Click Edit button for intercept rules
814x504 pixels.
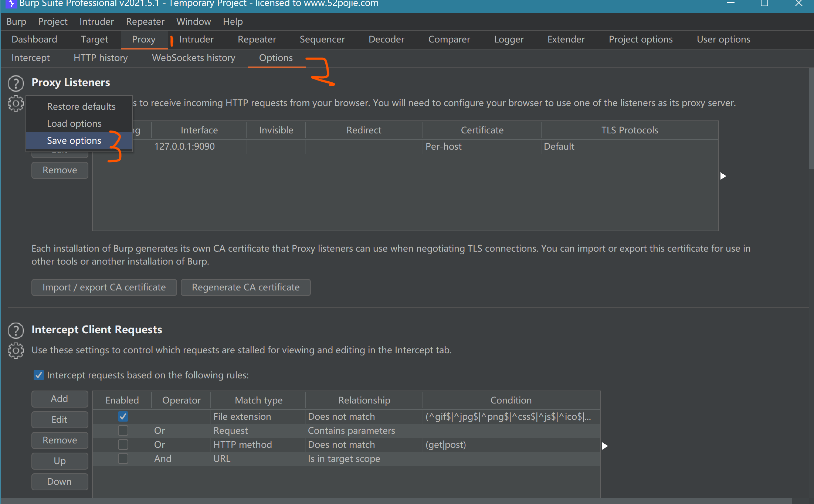coord(60,420)
